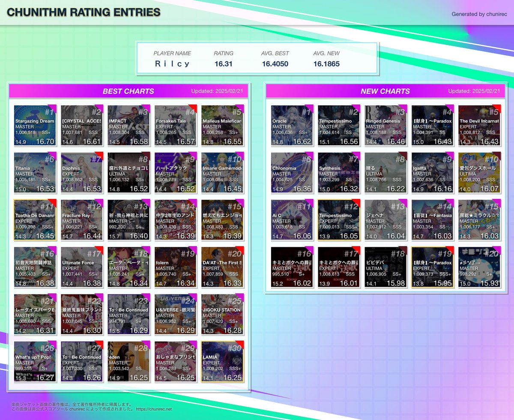The width and height of the screenshot is (514, 420).
Task: Click the Stargazing Dream rating 16.70
Action: click(45, 141)
